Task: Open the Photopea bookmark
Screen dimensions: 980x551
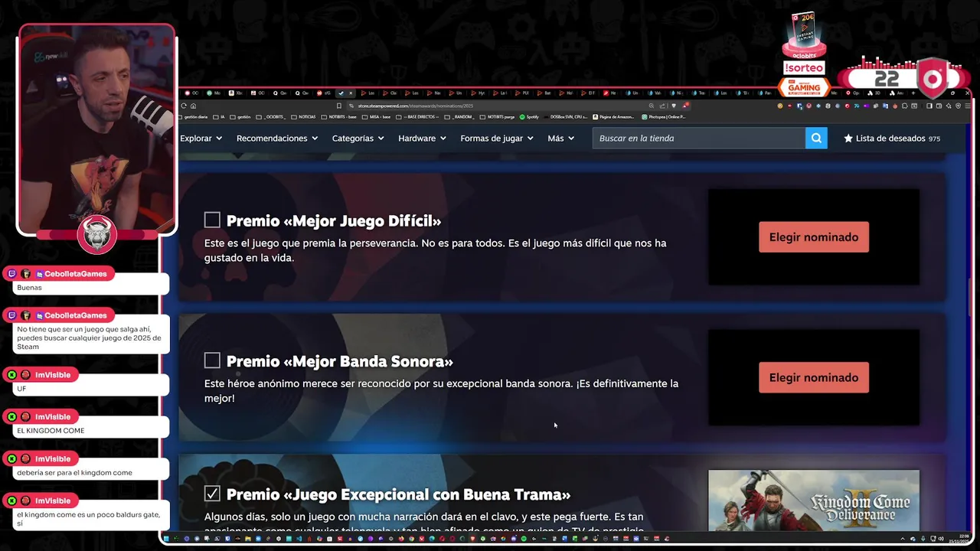Action: click(663, 117)
